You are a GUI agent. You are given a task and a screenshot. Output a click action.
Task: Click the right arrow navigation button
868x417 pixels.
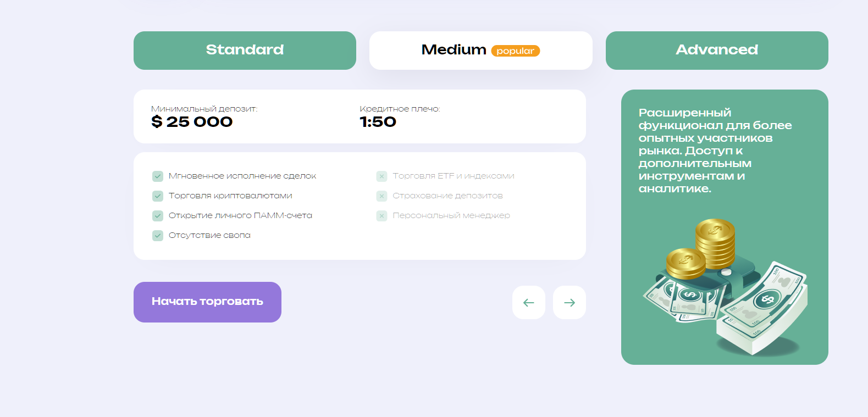[x=570, y=302]
